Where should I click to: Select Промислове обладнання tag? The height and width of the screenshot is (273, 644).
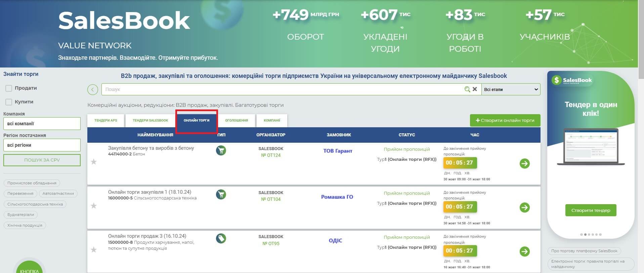point(32,183)
